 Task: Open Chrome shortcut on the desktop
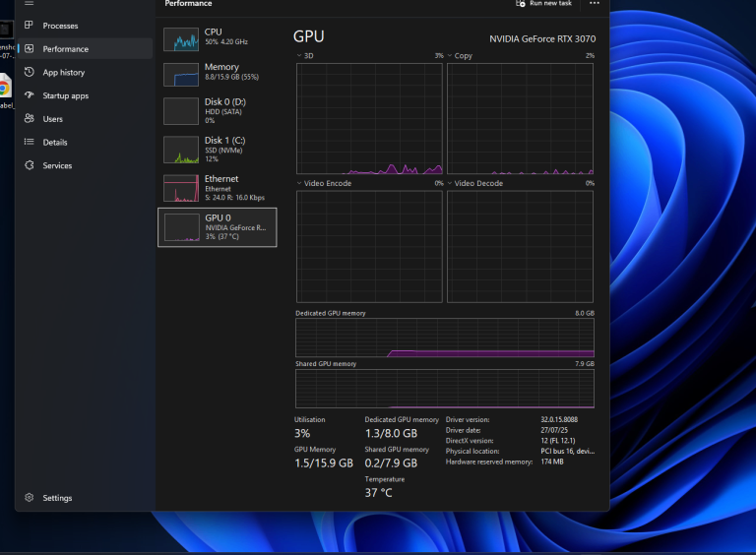[x=5, y=89]
